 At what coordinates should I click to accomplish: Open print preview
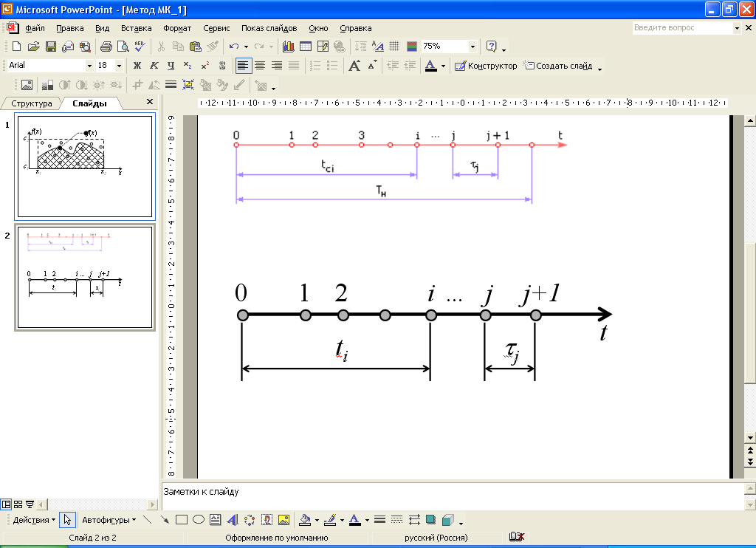coord(123,47)
